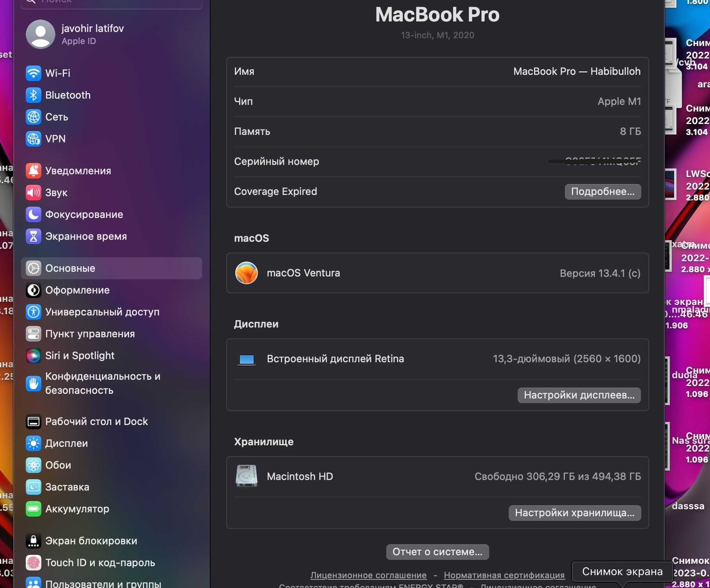
Task: Click the Версия 13.4.1 (c) text
Action: click(x=600, y=273)
